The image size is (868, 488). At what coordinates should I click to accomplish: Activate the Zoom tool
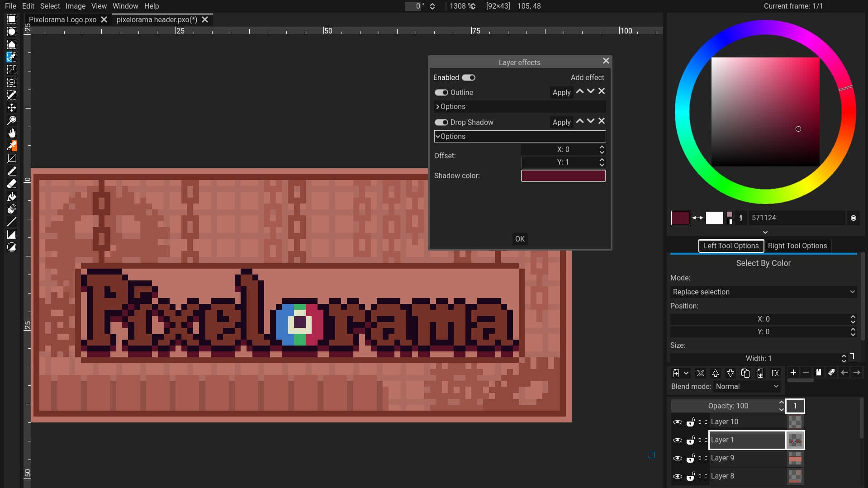pyautogui.click(x=12, y=120)
